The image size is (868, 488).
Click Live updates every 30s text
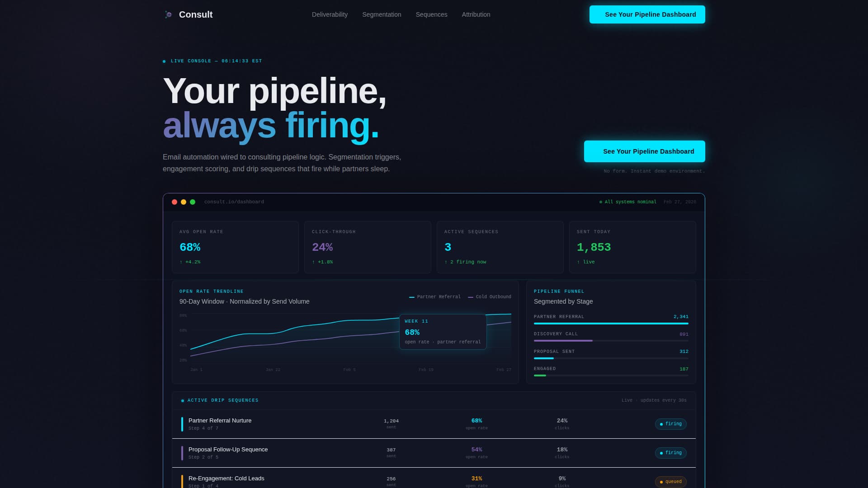tap(654, 400)
